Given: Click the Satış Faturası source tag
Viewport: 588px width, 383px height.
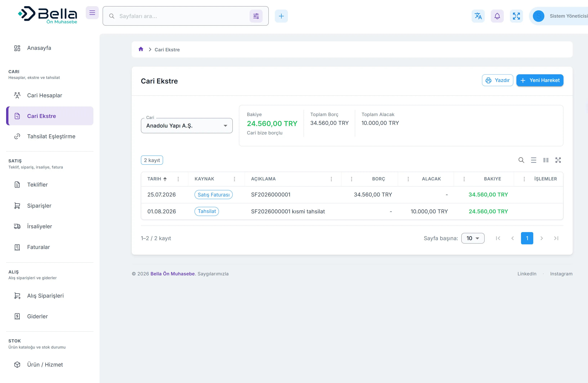Looking at the screenshot, I should click(213, 195).
